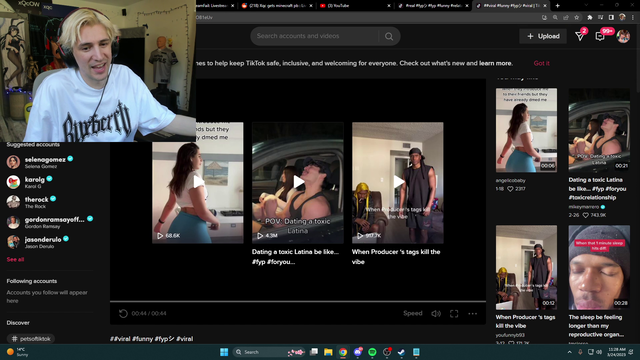Play the 'Dating a toxic Latina' suggested video
Screen dimensions: 640x360
pos(298,182)
